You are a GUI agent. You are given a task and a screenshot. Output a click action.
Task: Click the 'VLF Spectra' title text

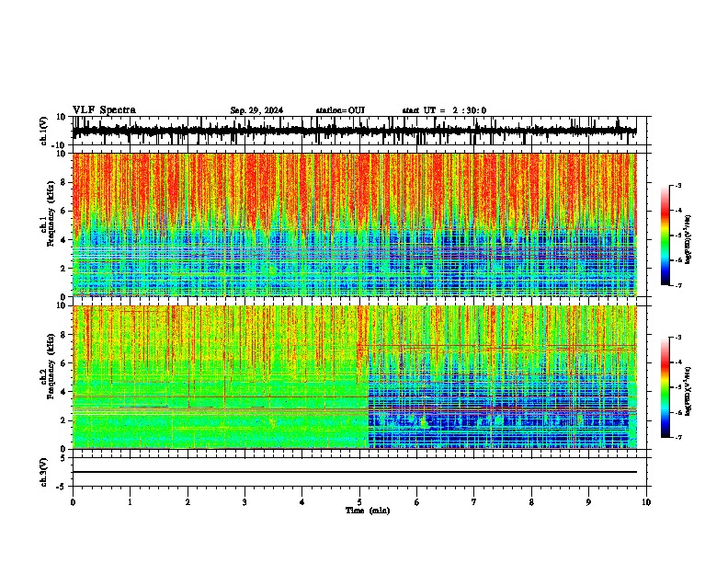point(104,110)
